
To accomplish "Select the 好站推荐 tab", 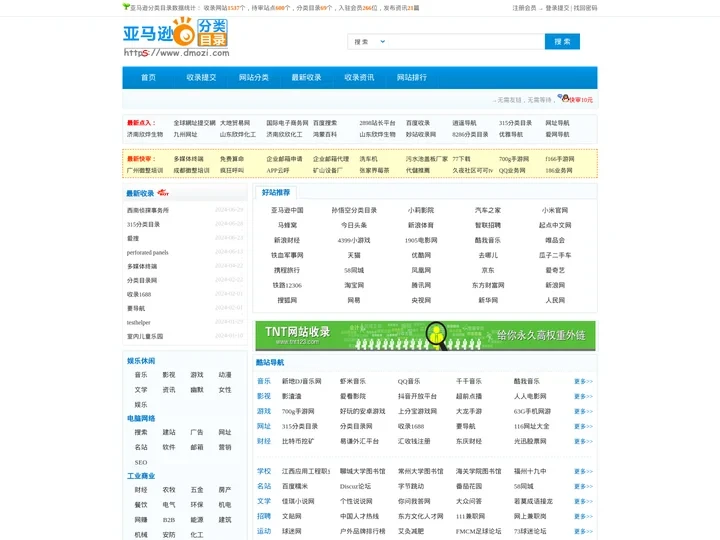I will [x=276, y=192].
